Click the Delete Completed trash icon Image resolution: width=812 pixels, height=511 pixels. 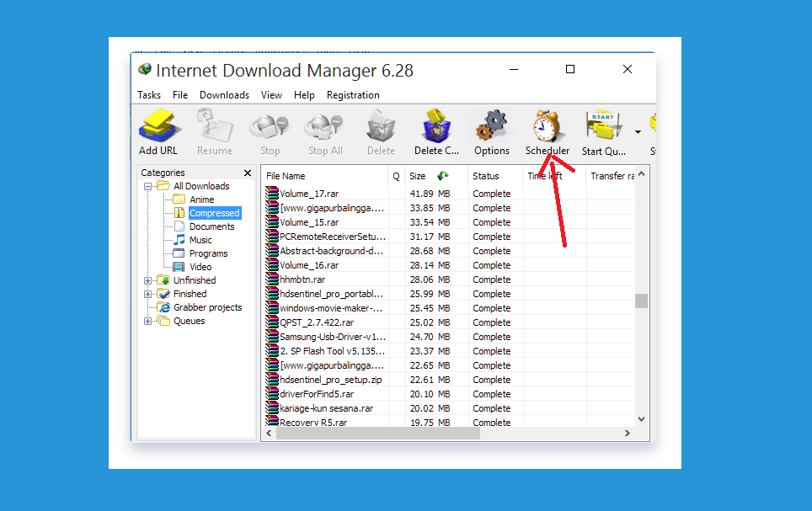pos(436,125)
